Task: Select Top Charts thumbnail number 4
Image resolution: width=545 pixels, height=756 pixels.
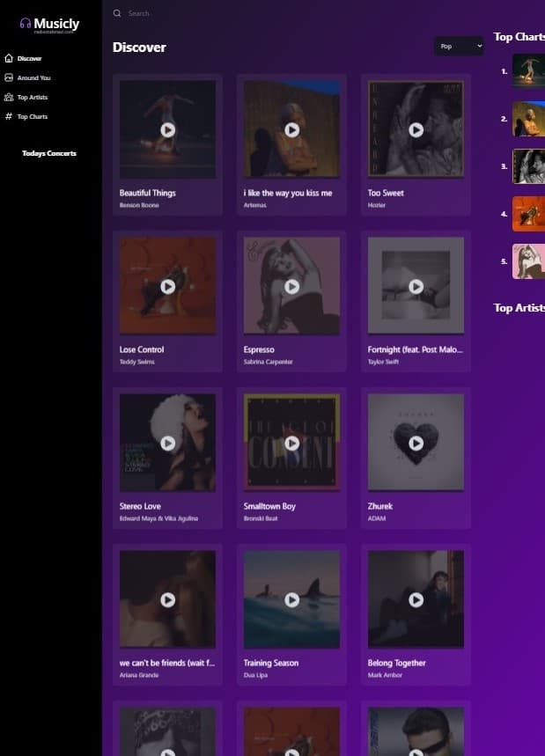Action: pos(528,214)
